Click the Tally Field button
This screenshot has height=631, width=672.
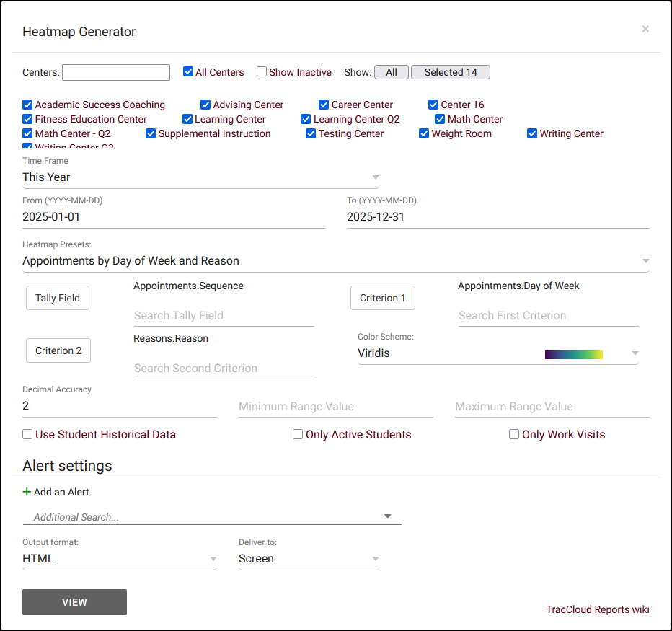(58, 298)
